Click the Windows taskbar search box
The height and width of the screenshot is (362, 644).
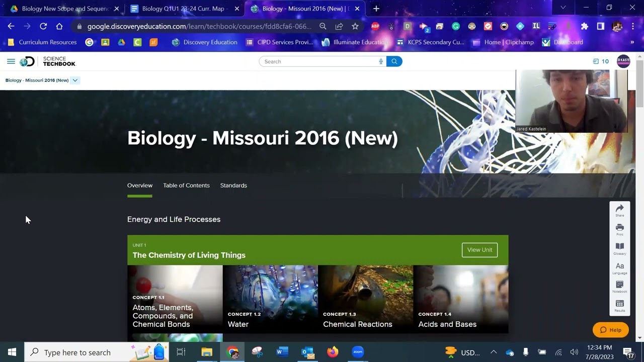tap(96, 352)
